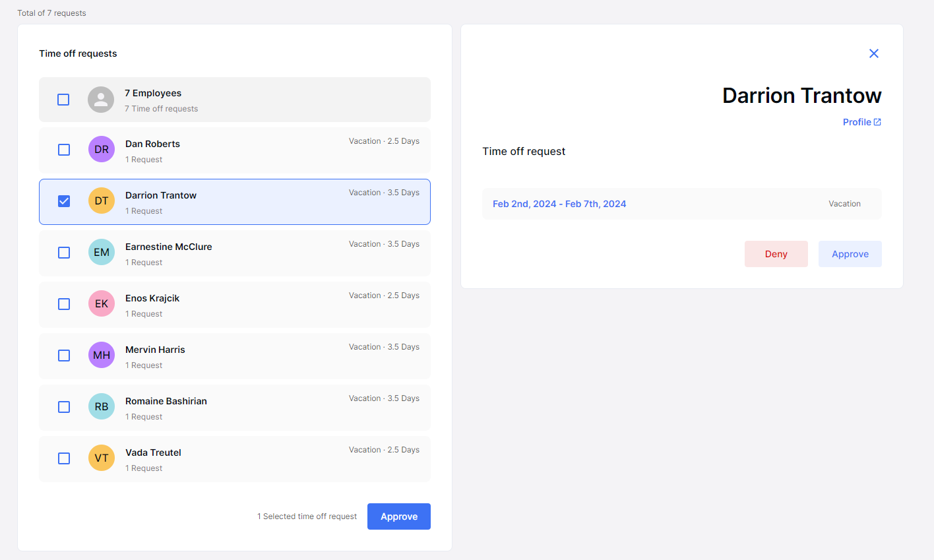
Task: Uncheck Darrion Trantow's request checkbox
Action: point(63,201)
